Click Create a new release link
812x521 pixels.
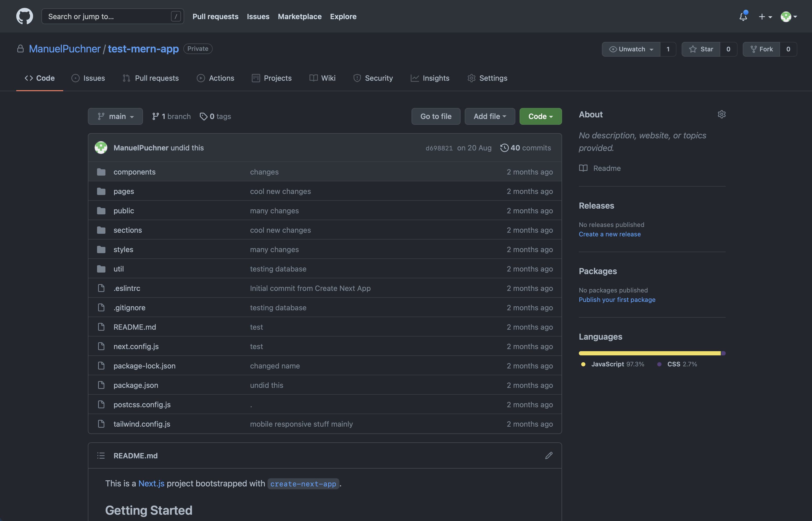[x=609, y=234]
